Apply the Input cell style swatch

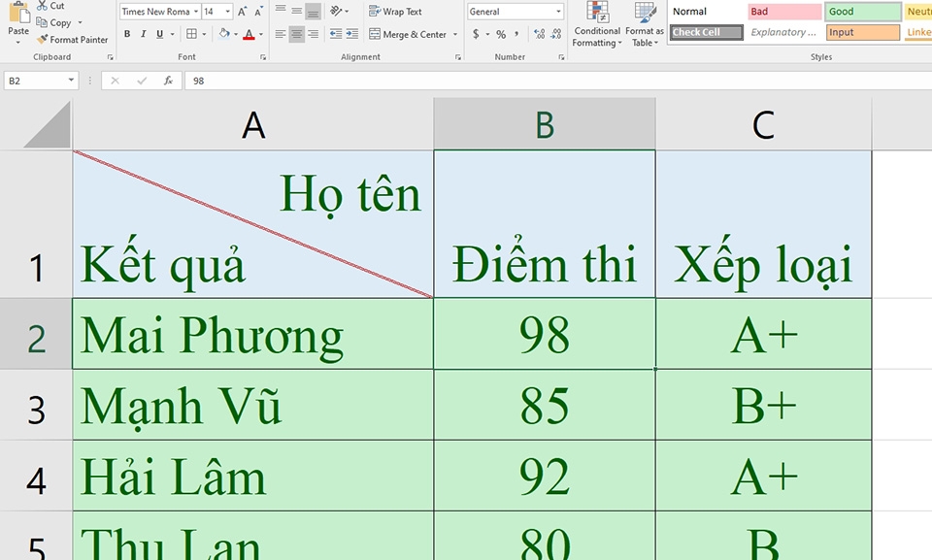click(862, 32)
